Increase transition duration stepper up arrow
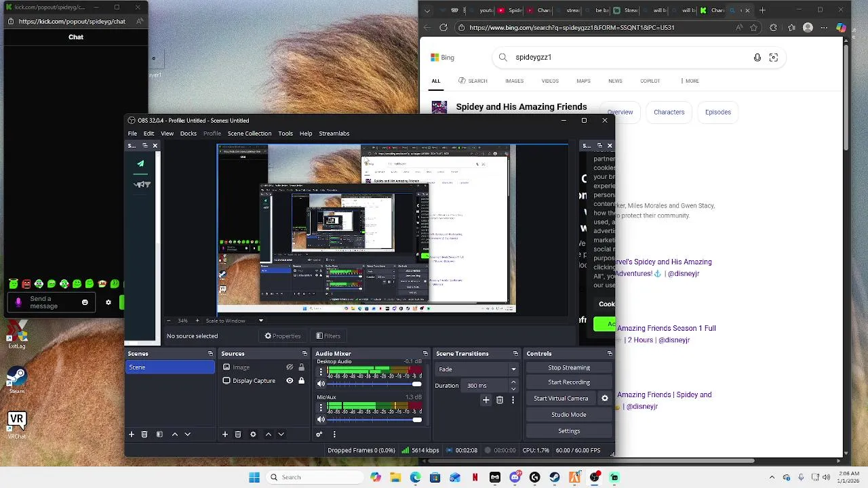The width and height of the screenshot is (868, 488). point(513,382)
